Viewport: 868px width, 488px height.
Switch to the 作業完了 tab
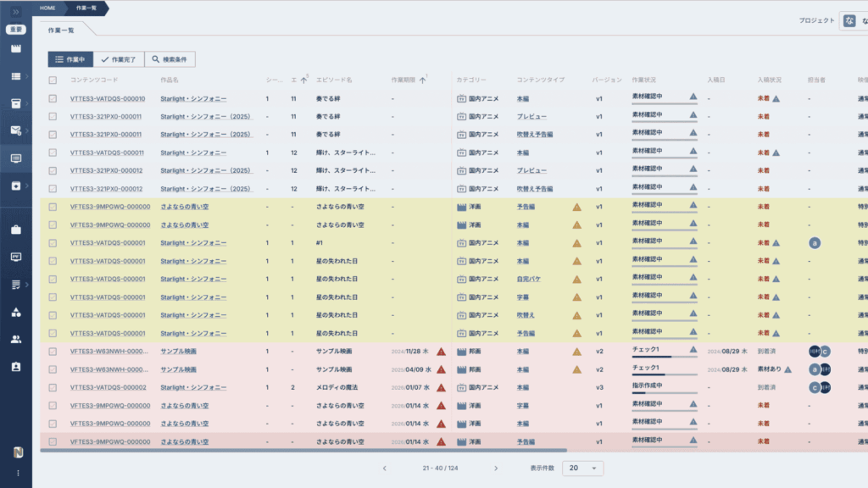point(119,59)
